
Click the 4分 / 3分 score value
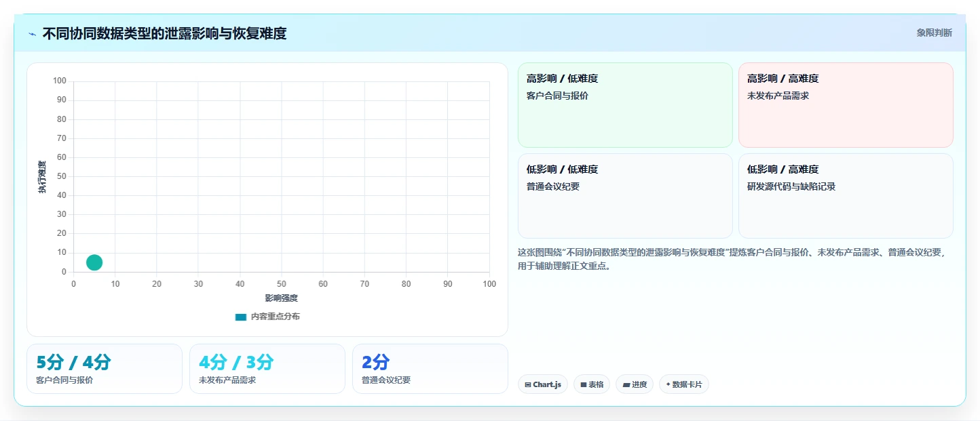pyautogui.click(x=236, y=362)
